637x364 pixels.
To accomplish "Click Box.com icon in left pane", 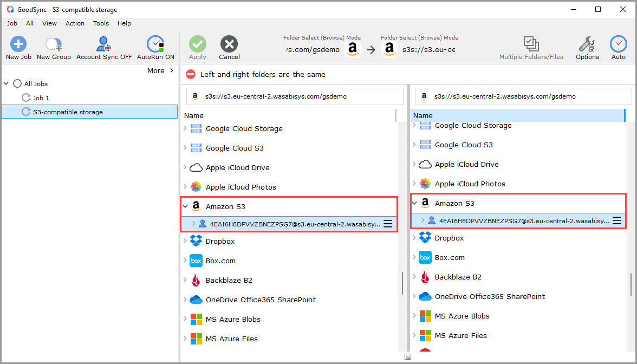I will (x=196, y=261).
